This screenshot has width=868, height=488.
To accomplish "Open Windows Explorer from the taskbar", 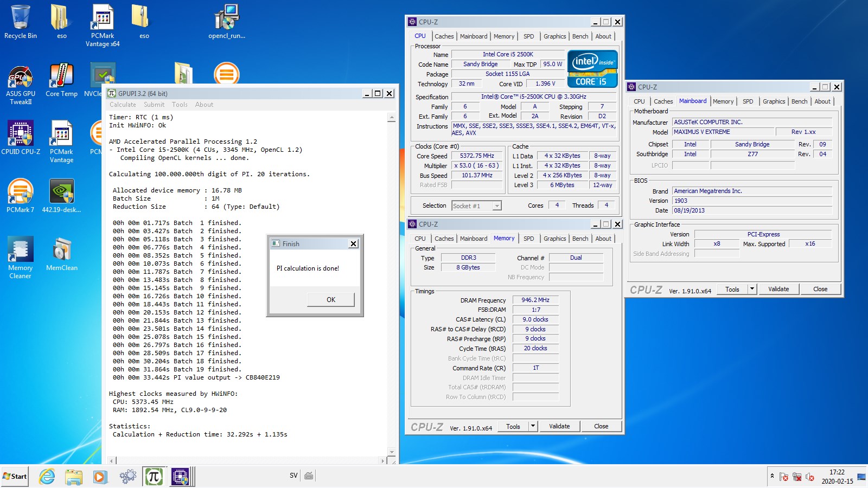I will click(x=73, y=477).
